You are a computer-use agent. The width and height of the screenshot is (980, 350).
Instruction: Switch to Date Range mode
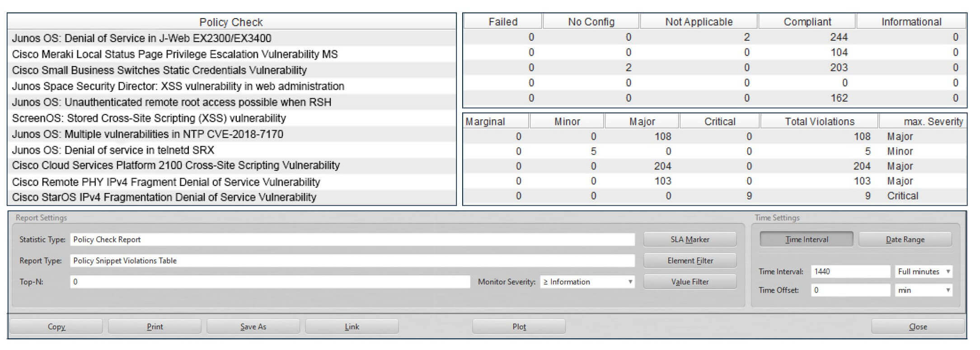click(905, 239)
